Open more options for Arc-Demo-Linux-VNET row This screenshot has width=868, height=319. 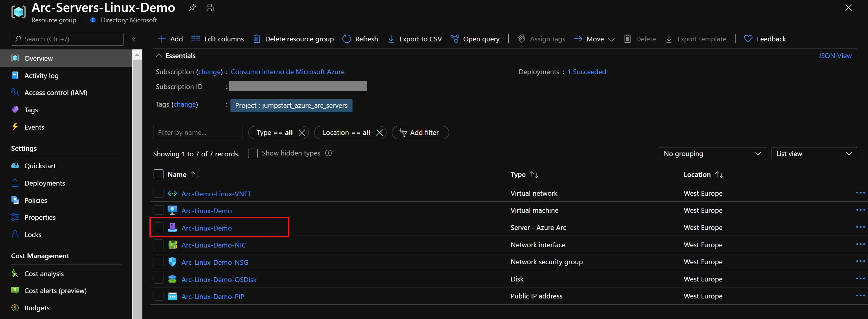point(860,193)
